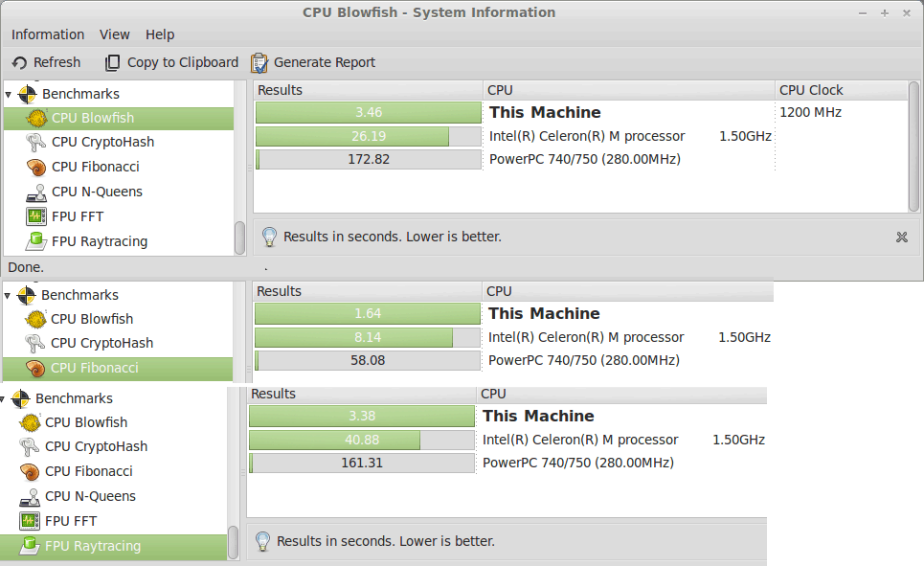The image size is (924, 566).
Task: Click Results header above the 1.64 bar
Action: 367,291
